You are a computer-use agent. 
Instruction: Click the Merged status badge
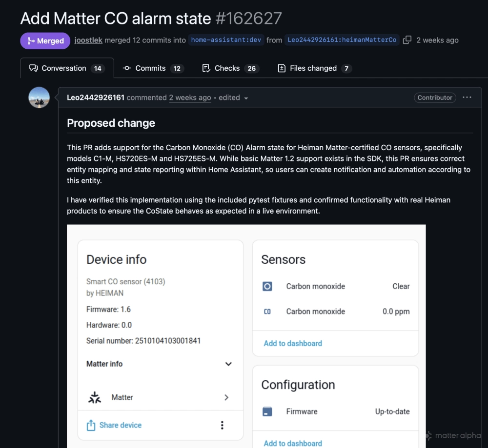point(46,40)
